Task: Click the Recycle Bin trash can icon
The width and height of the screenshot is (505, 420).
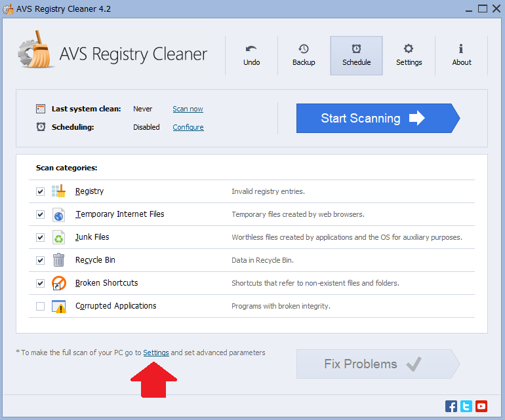Action: [x=58, y=260]
